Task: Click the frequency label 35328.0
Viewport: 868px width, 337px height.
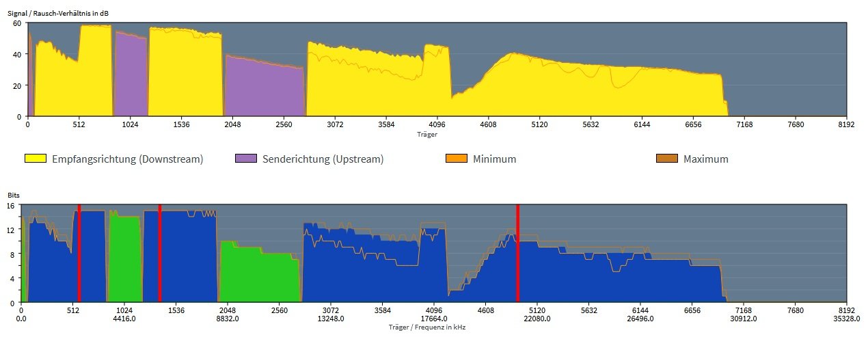Action: [x=846, y=318]
